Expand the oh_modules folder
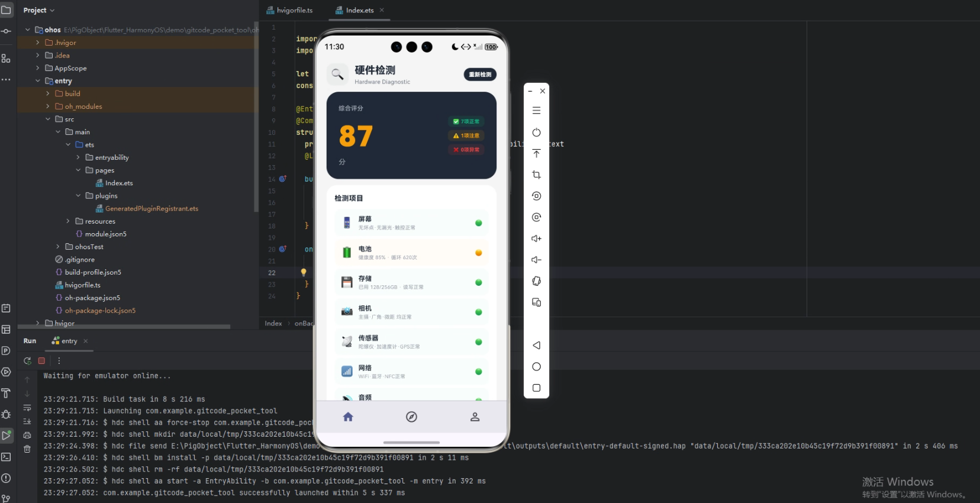The width and height of the screenshot is (980, 503). tap(48, 107)
